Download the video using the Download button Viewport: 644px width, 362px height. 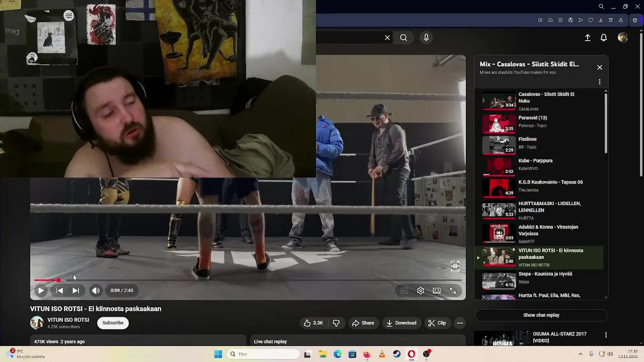coord(401,323)
